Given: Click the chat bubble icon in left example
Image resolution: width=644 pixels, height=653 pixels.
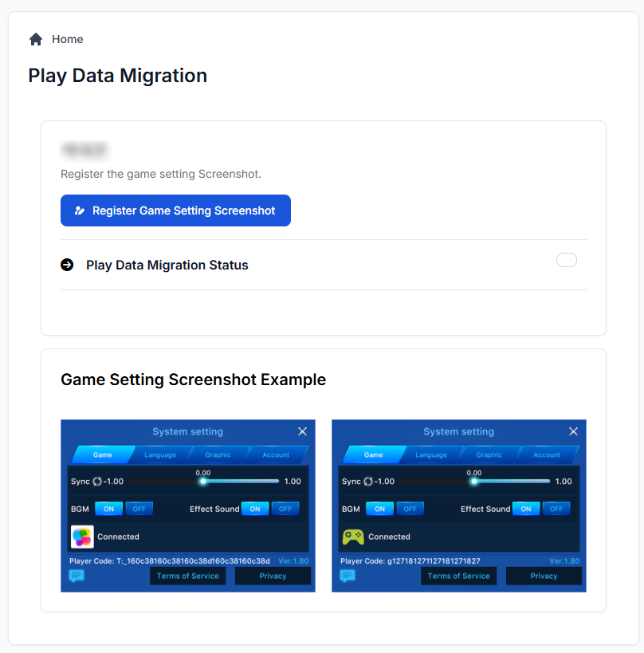Looking at the screenshot, I should (77, 576).
